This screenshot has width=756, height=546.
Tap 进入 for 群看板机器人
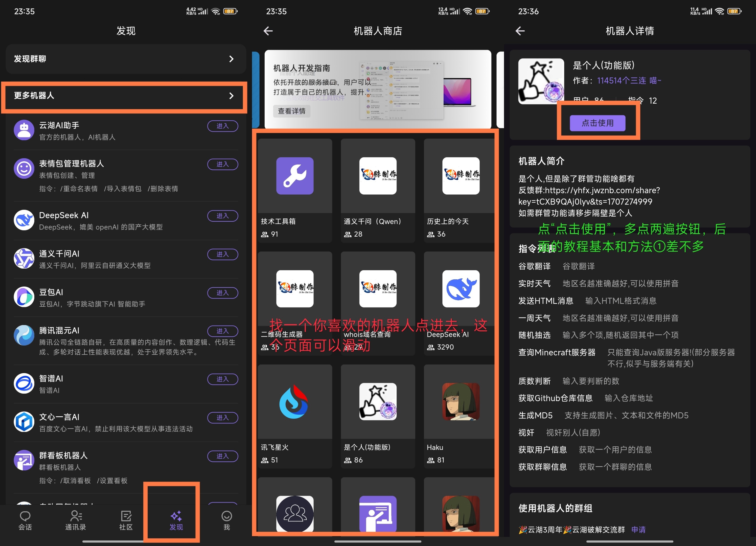(x=222, y=456)
